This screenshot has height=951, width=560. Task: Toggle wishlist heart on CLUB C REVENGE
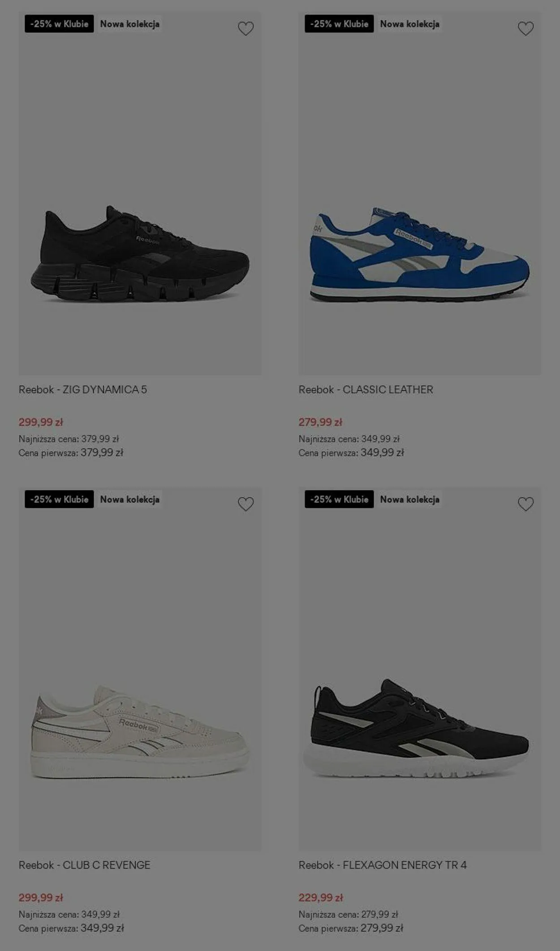coord(246,504)
